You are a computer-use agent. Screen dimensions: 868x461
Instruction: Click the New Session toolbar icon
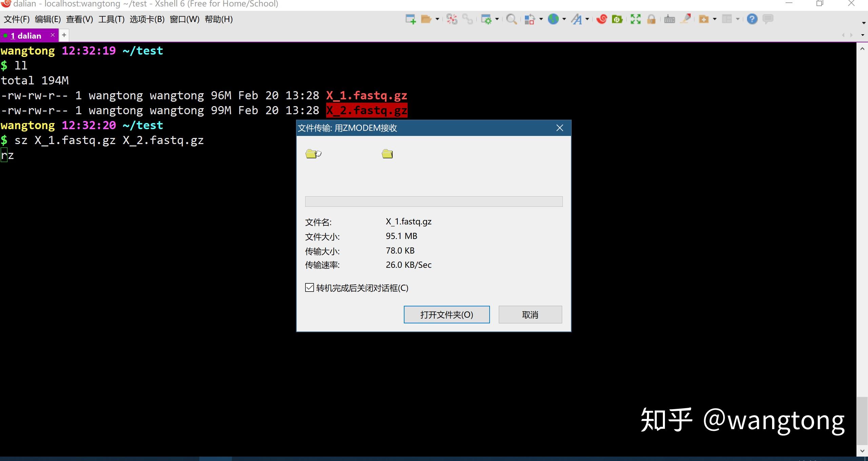coord(411,19)
